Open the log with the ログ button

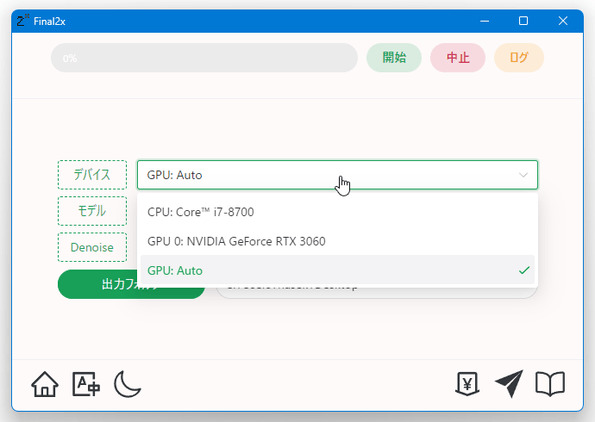point(519,58)
